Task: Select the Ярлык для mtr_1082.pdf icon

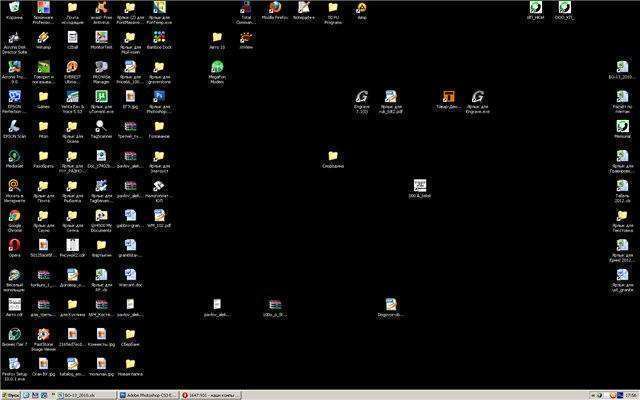Action: (x=391, y=102)
